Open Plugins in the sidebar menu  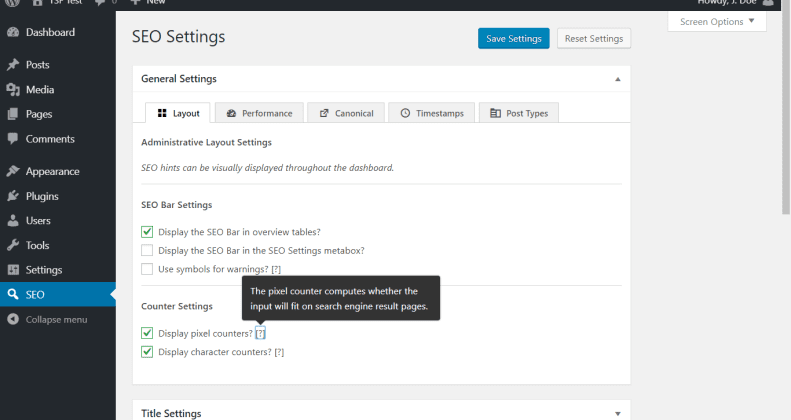(58, 196)
